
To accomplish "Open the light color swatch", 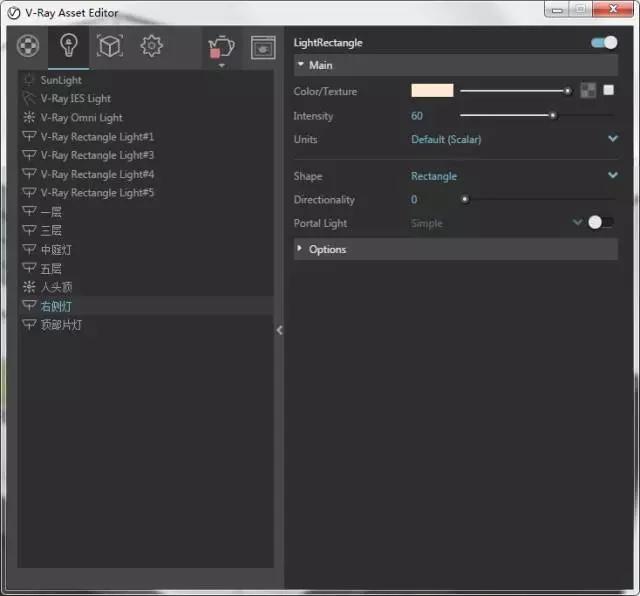I will coord(432,91).
